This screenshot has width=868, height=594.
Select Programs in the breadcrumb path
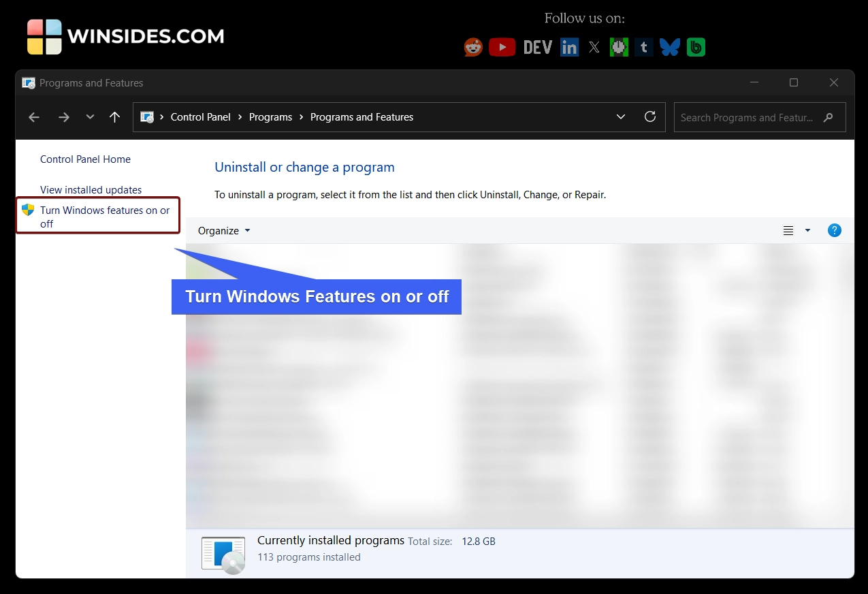pos(271,116)
